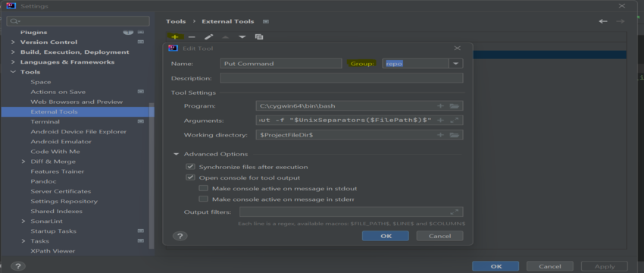
Task: Focus the Description input field
Action: (x=342, y=78)
